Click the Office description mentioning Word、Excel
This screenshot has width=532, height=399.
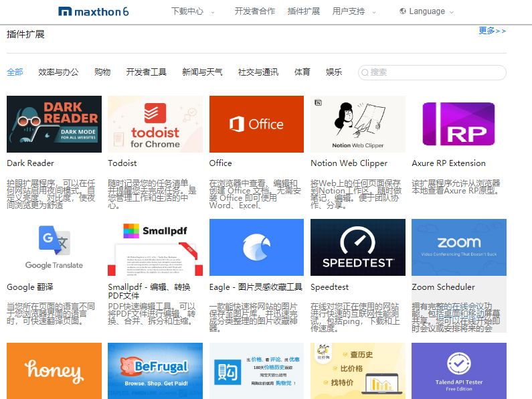255,194
